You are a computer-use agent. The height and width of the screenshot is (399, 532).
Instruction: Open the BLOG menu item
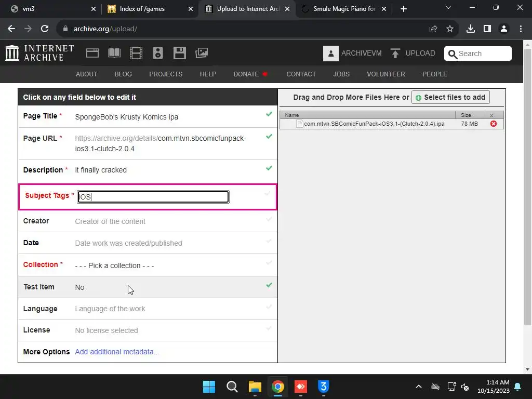tap(123, 74)
